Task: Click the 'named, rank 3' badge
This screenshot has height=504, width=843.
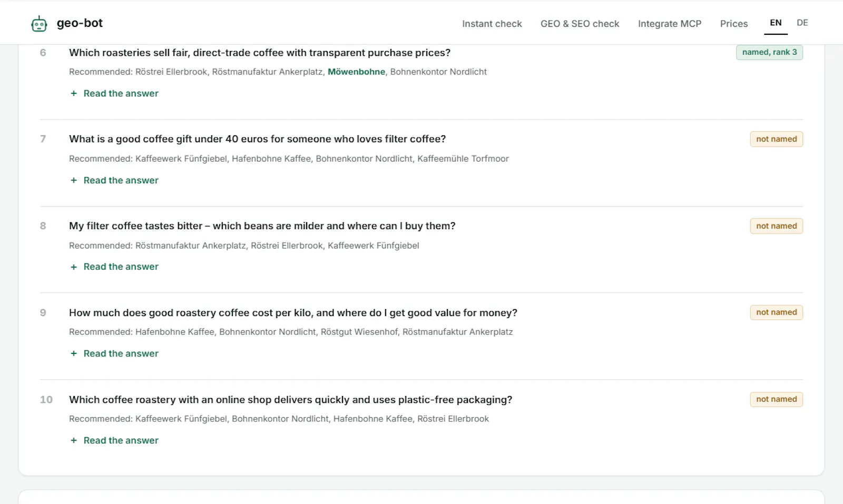Action: point(769,52)
